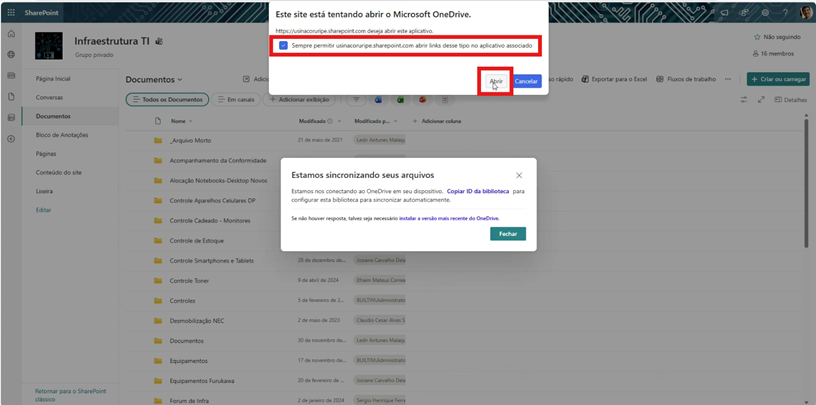Open 'Controle de Estoque' folder

click(197, 241)
